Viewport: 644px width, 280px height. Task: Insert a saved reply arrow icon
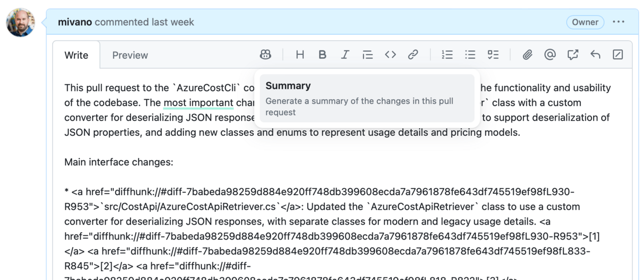coord(595,55)
